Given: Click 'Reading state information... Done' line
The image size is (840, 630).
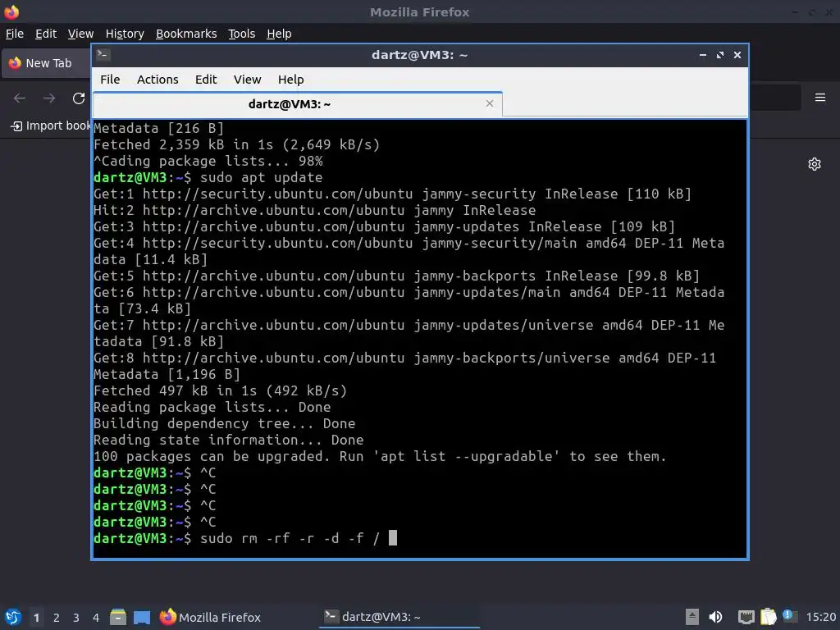Looking at the screenshot, I should (228, 441).
